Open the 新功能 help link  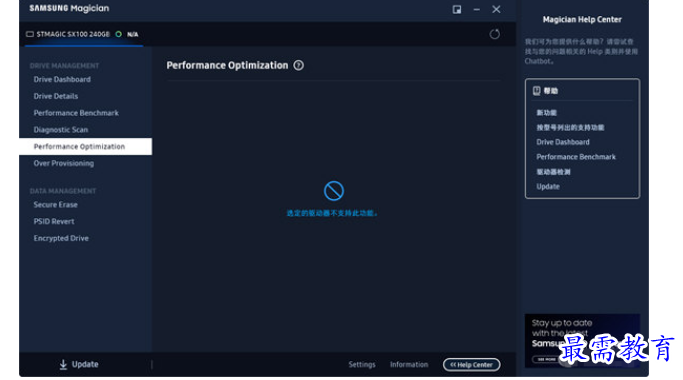[x=546, y=113]
